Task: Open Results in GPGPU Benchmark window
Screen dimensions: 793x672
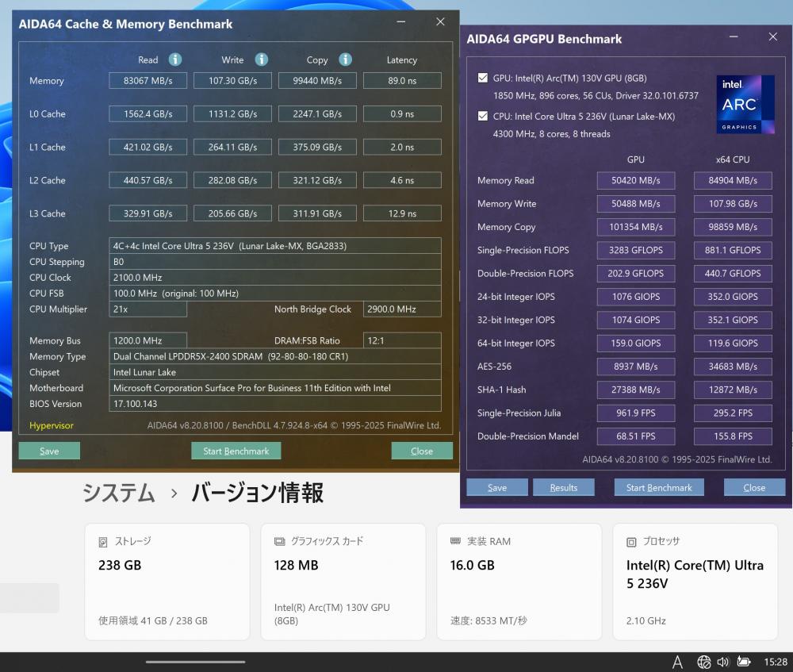Action: tap(563, 487)
